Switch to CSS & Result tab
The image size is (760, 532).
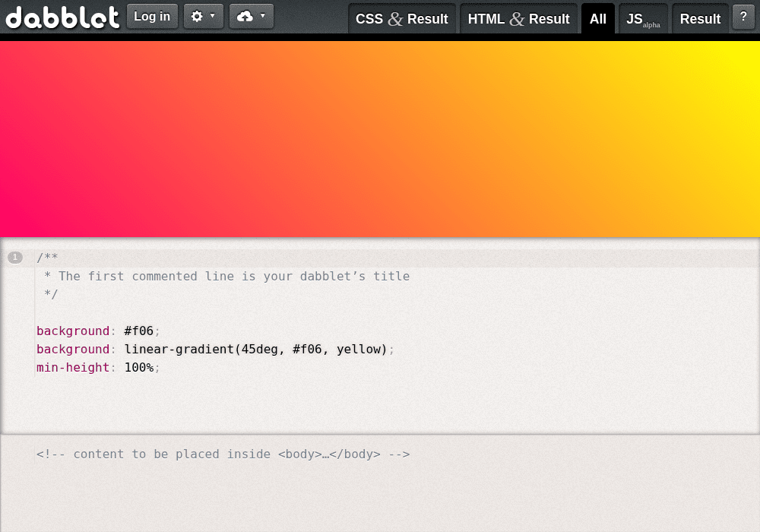pyautogui.click(x=402, y=19)
